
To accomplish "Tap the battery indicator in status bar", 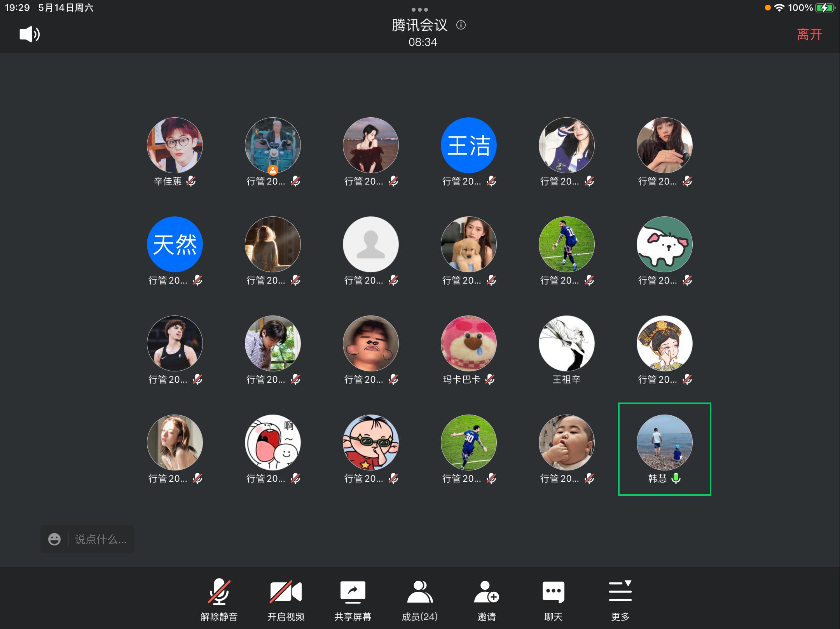I will pyautogui.click(x=825, y=8).
